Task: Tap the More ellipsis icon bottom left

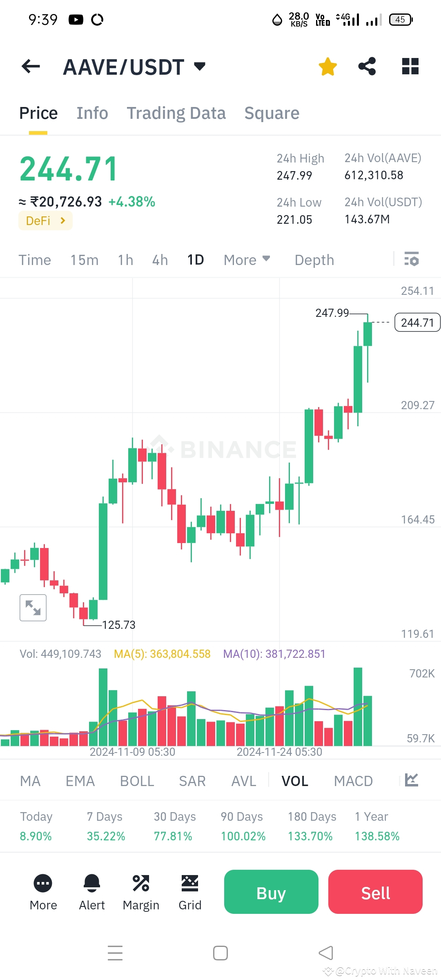Action: [x=43, y=881]
